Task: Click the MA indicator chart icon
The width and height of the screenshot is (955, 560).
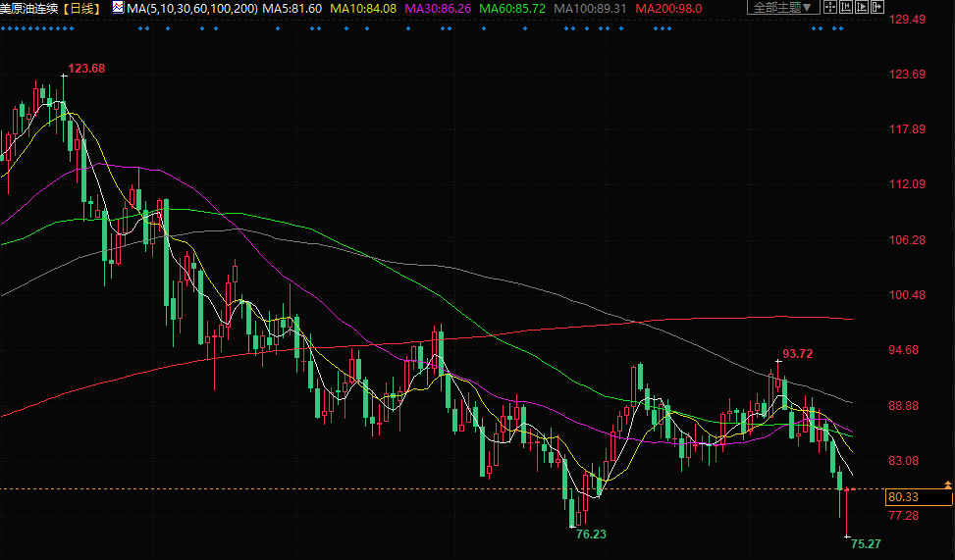Action: [118, 7]
